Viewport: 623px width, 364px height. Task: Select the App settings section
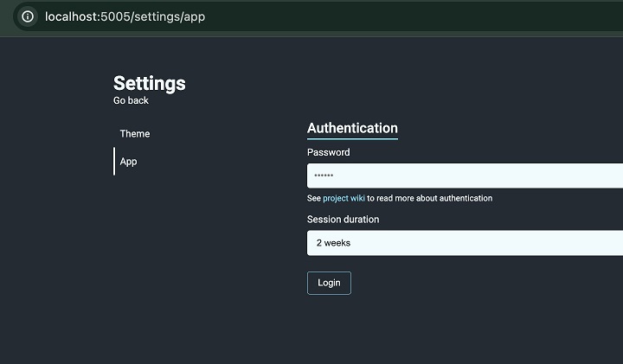point(129,162)
